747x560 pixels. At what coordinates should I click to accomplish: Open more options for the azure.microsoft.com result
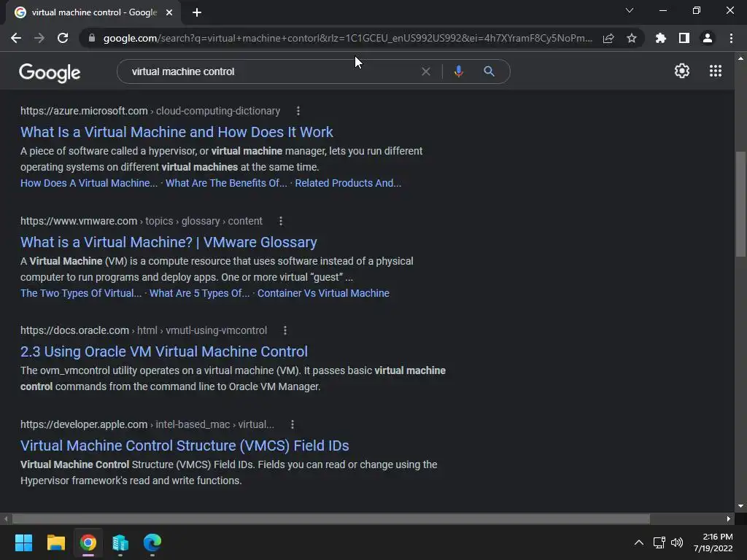(x=298, y=111)
